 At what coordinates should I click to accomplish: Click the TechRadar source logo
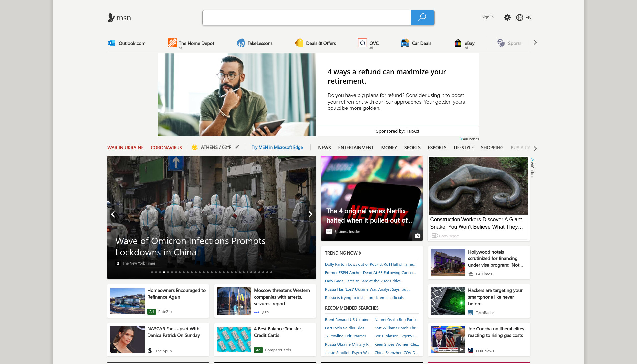click(x=471, y=312)
